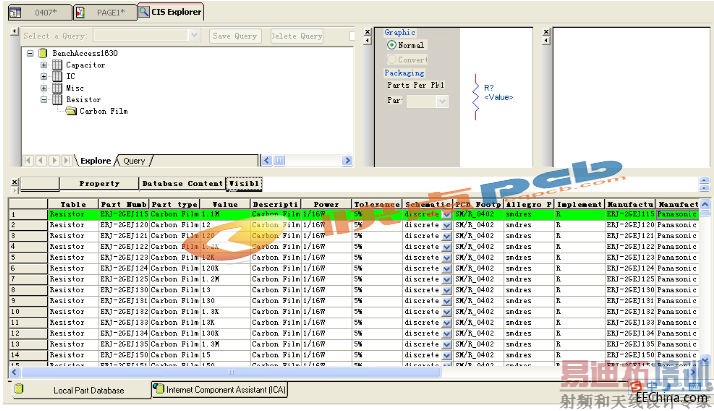Image resolution: width=714 pixels, height=411 pixels.
Task: Click the PCB Footp column header
Action: tap(478, 204)
